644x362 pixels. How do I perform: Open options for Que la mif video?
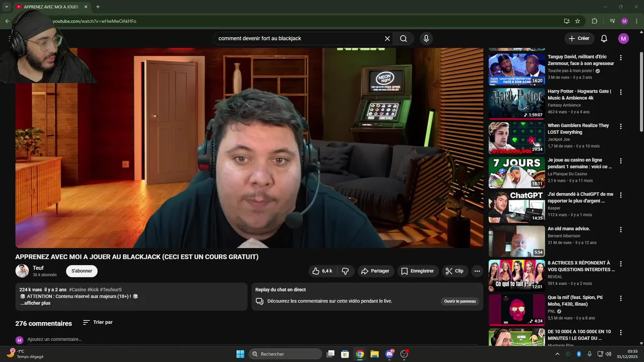(620, 299)
